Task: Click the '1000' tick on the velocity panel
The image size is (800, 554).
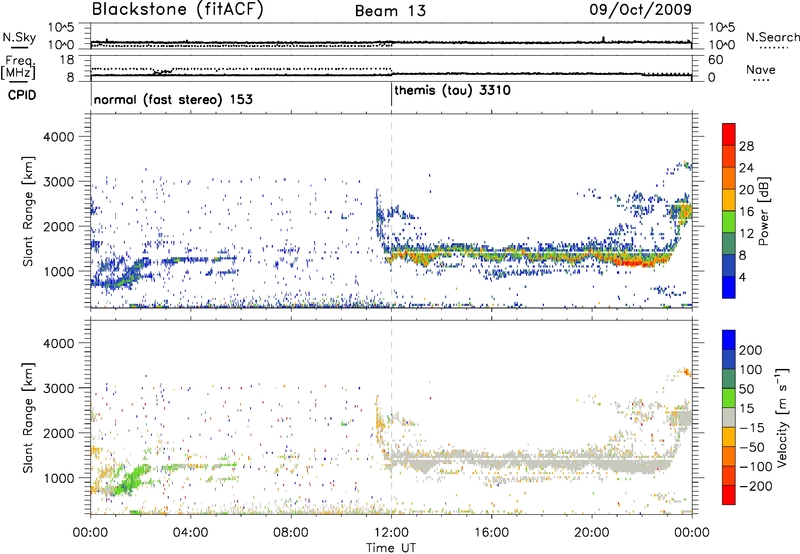Action: 58,478
